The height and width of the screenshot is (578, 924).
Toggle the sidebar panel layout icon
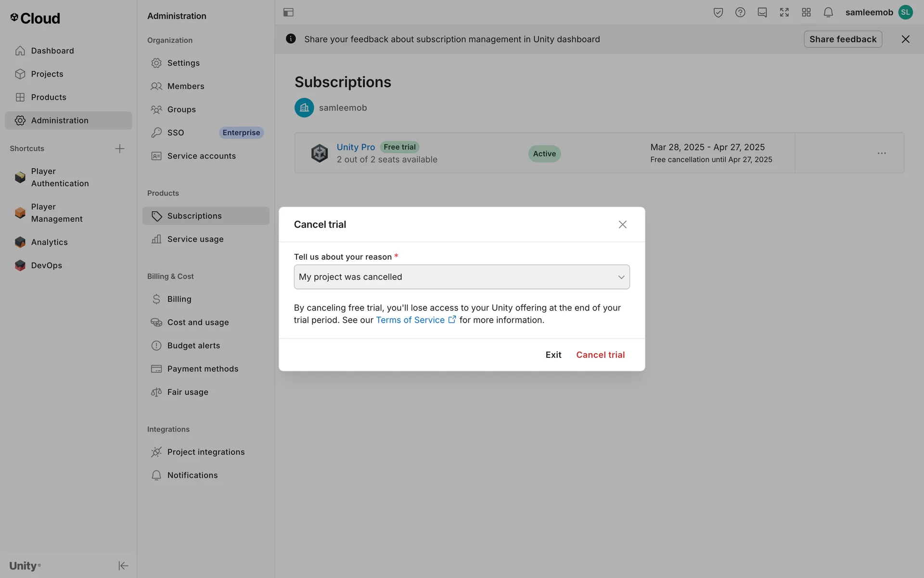pos(288,13)
